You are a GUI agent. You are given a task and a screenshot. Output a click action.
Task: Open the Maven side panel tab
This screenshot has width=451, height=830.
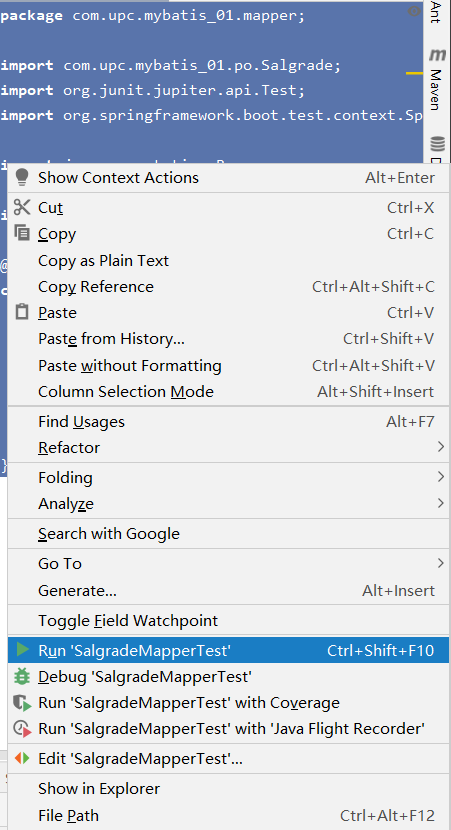(437, 79)
